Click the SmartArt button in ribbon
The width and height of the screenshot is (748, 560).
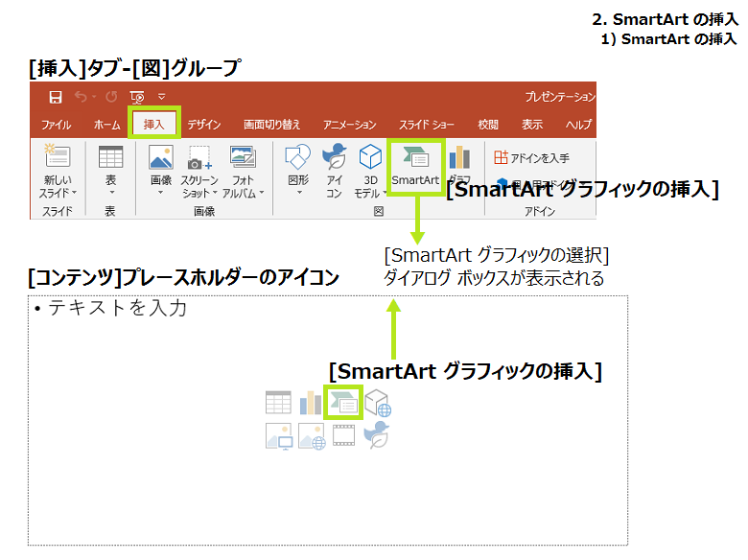[415, 166]
